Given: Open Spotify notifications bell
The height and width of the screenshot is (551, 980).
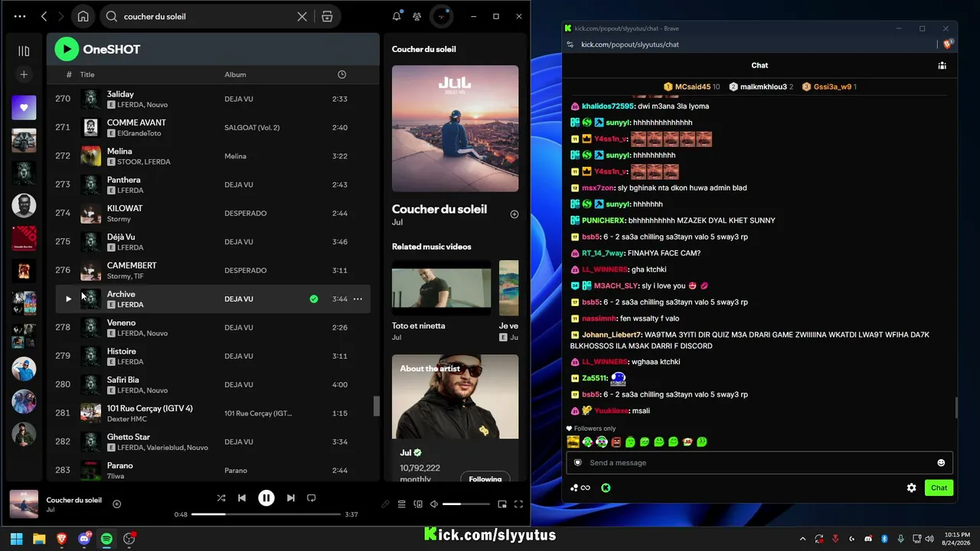Looking at the screenshot, I should pyautogui.click(x=397, y=16).
